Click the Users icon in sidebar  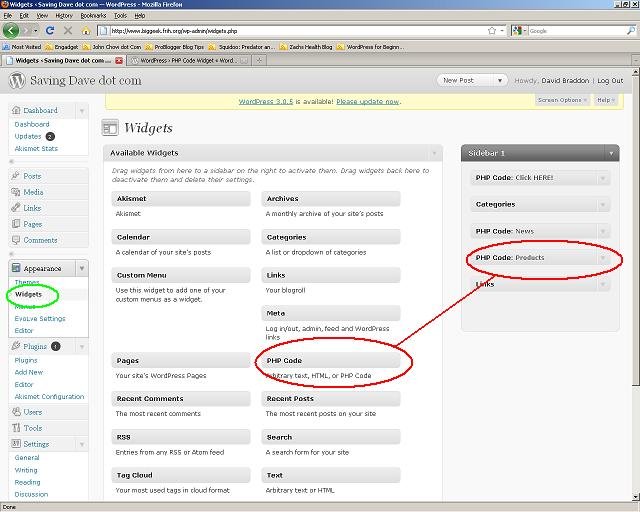pos(16,412)
